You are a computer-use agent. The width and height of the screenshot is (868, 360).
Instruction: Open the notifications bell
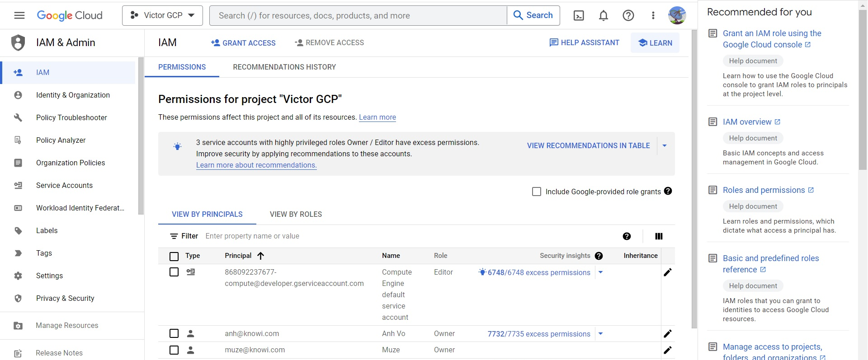tap(604, 15)
